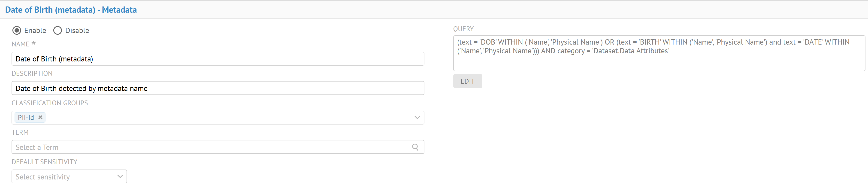Screen dimensions: 868x185
Task: Click the Term search magnifier icon
Action: (x=415, y=147)
